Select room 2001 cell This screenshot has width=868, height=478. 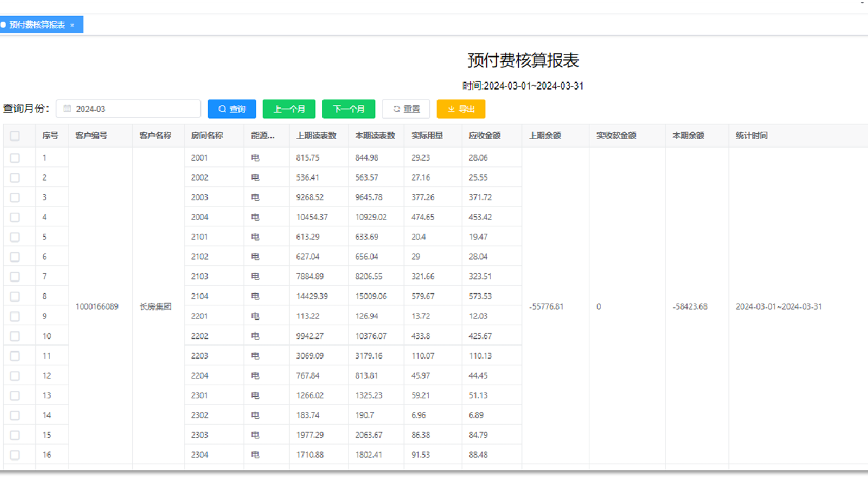point(200,158)
